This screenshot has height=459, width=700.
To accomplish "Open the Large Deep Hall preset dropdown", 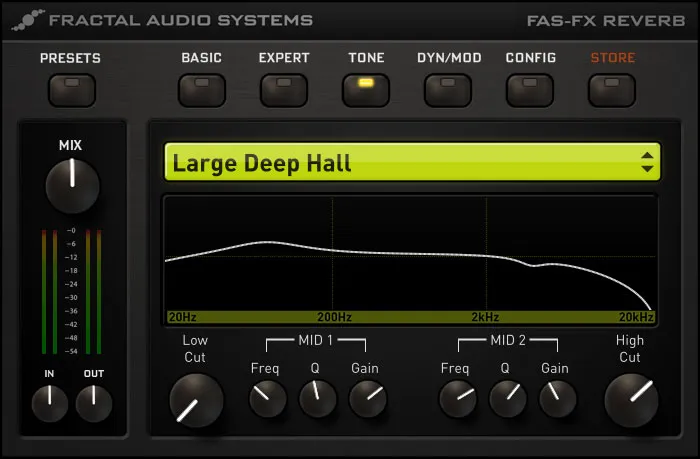I will (400, 163).
